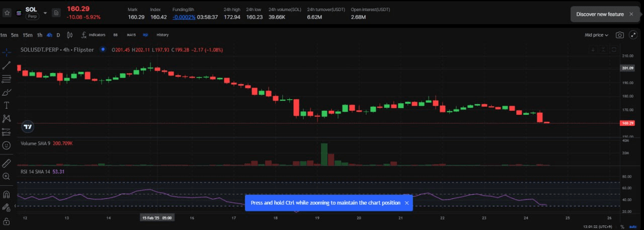Toggle lock all drawings padlock
The height and width of the screenshot is (230, 644).
pyautogui.click(x=7, y=221)
